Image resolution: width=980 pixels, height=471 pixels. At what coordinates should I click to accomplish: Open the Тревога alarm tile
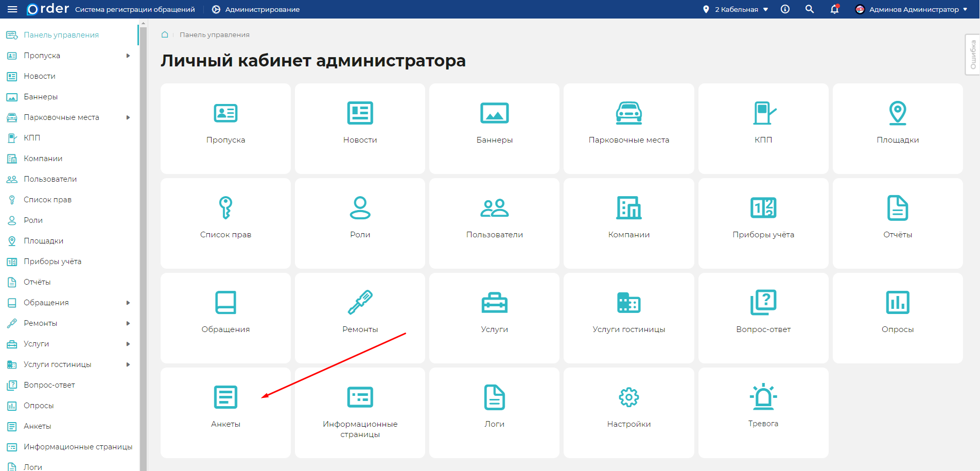763,412
